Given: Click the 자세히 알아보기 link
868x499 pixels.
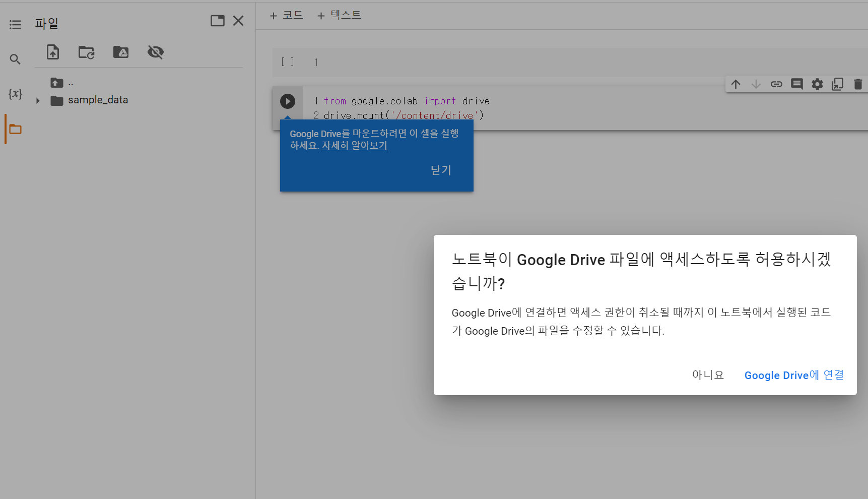Looking at the screenshot, I should [x=354, y=146].
